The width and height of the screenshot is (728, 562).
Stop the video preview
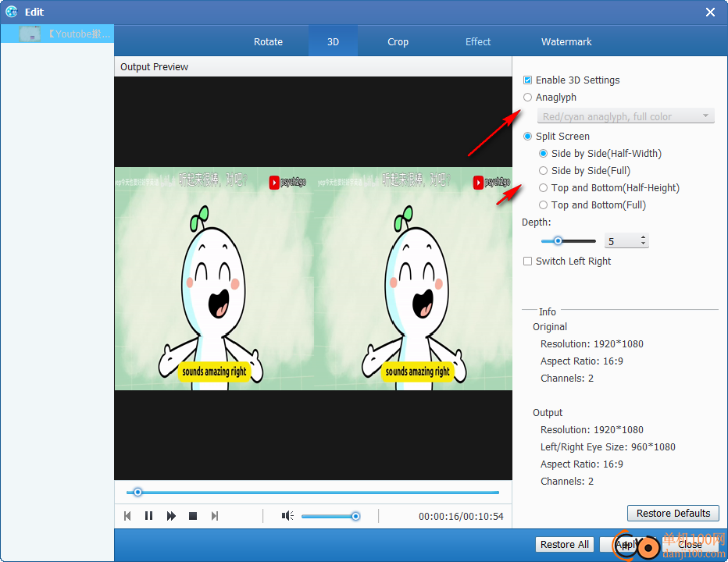[x=193, y=516]
